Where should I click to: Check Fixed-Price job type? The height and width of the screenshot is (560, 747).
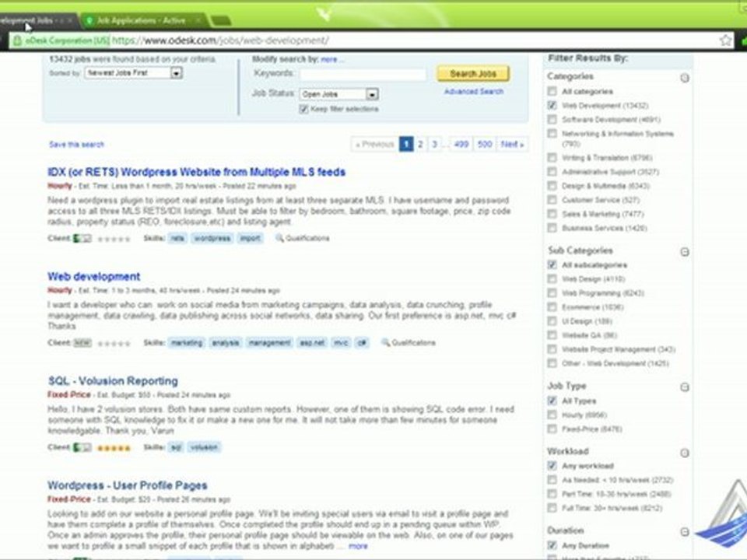[552, 429]
